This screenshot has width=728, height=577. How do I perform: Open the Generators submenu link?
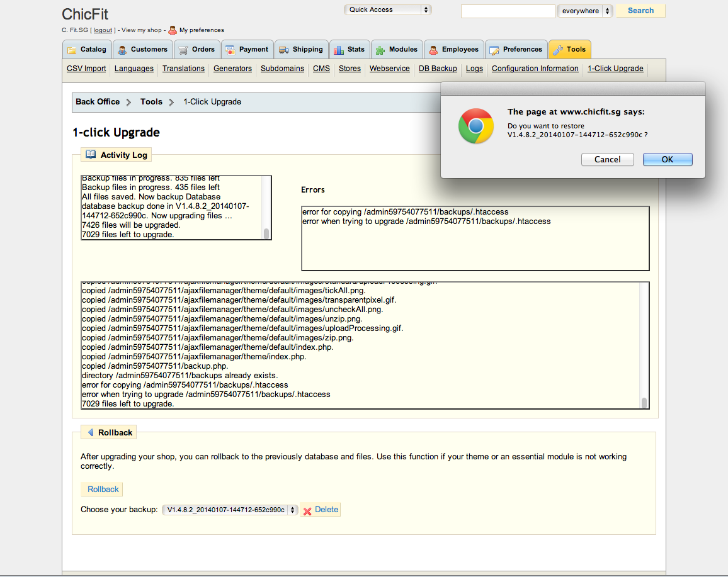[x=232, y=69]
